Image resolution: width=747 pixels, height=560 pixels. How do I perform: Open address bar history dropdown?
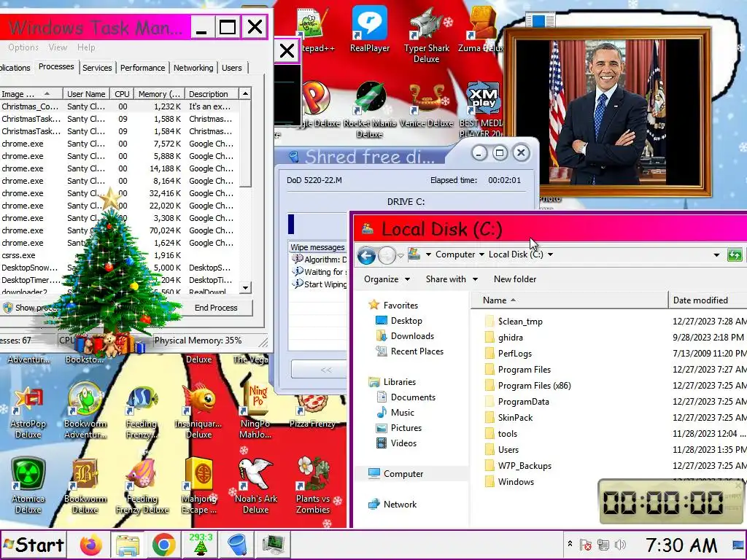[716, 254]
